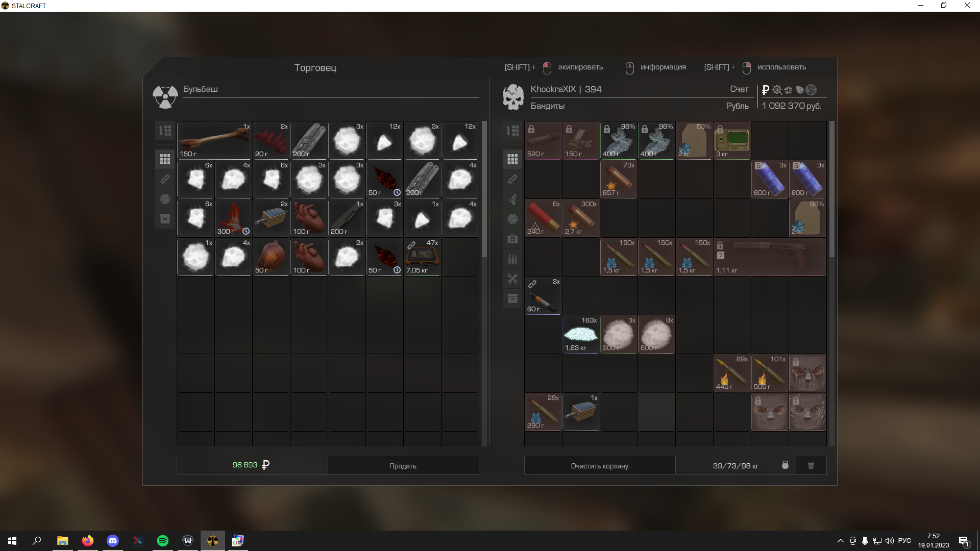Image resolution: width=980 pixels, height=551 pixels.
Task: Select the solar box item 1x in player inventory
Action: click(581, 412)
